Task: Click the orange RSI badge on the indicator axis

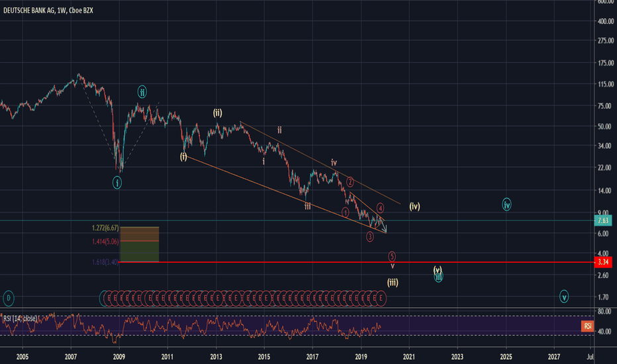Action: [587, 326]
